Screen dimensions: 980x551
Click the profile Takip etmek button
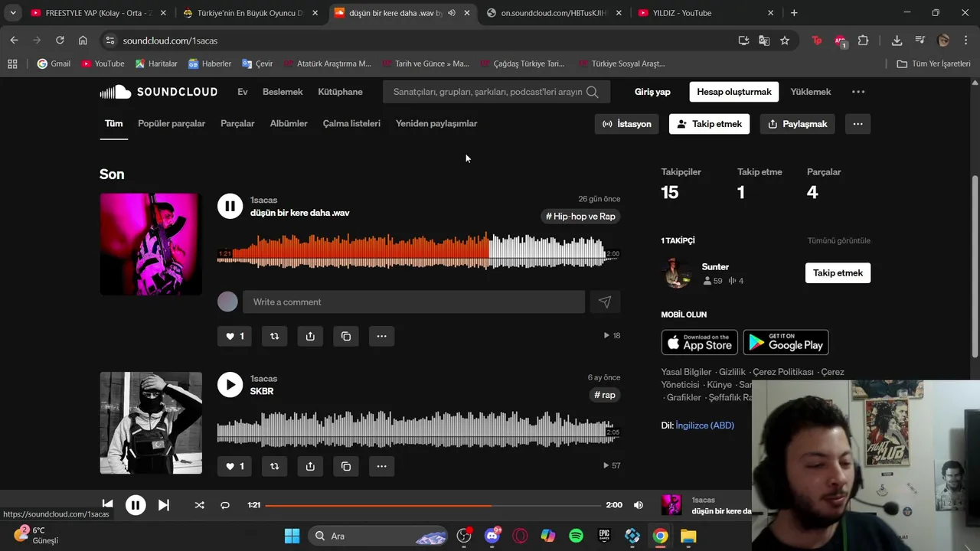[x=710, y=124]
